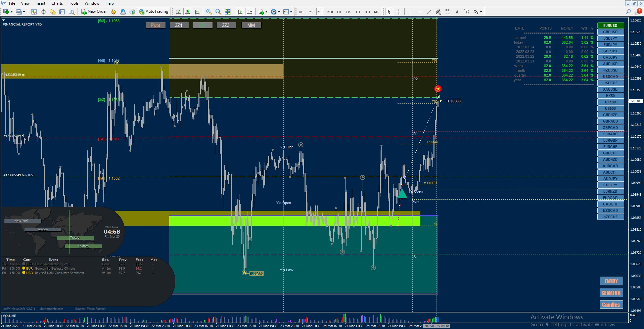Click the ENTRY button

point(611,281)
